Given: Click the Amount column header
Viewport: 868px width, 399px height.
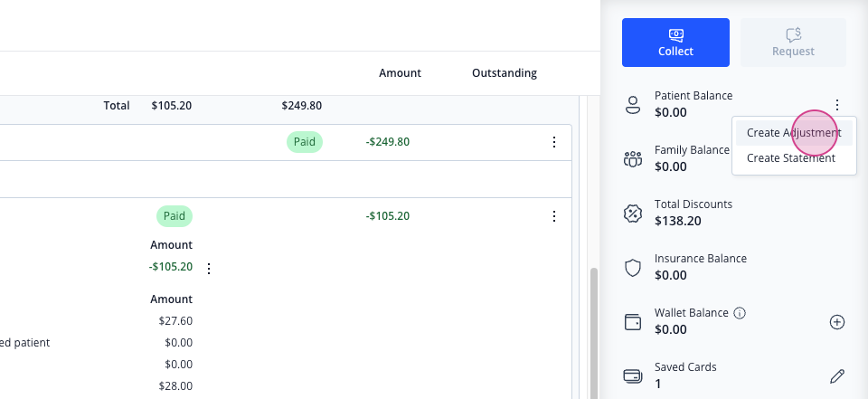Looking at the screenshot, I should tap(400, 73).
